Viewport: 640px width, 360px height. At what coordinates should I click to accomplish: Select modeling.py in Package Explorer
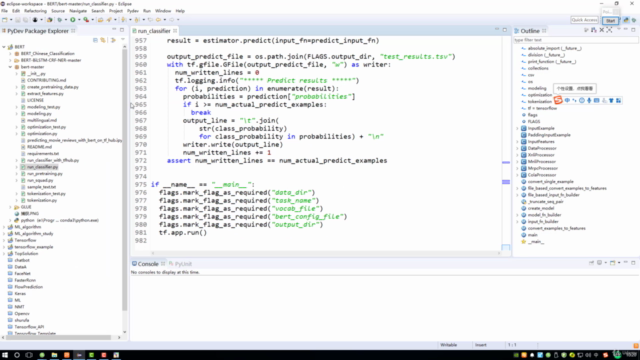click(x=39, y=113)
